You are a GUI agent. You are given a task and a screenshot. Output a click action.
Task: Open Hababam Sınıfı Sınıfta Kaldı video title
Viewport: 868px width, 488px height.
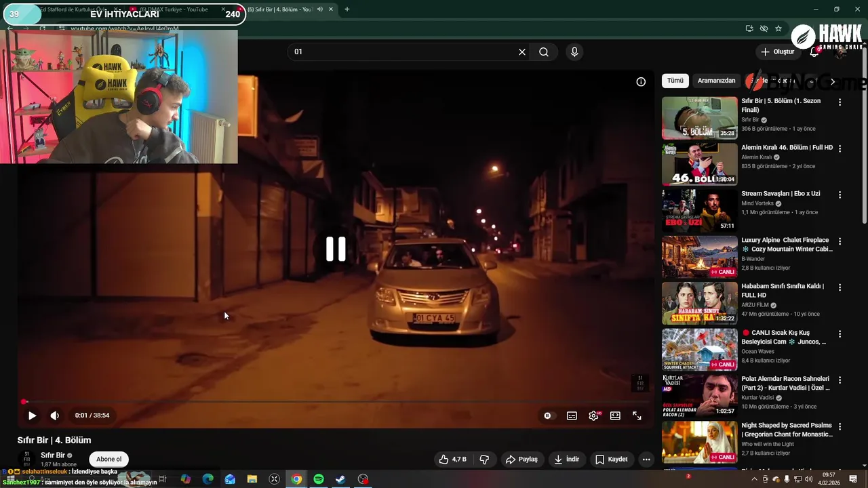pos(783,291)
